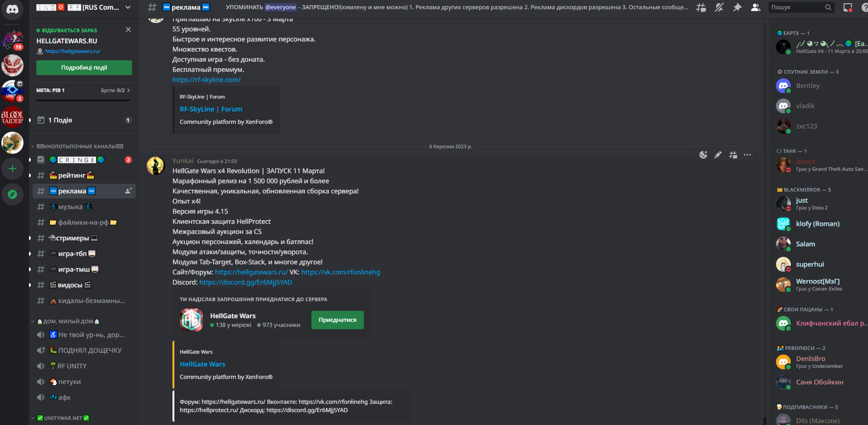Viewport: 868px width, 425px height.
Task: Open pinned messages icon
Action: pyautogui.click(x=737, y=7)
